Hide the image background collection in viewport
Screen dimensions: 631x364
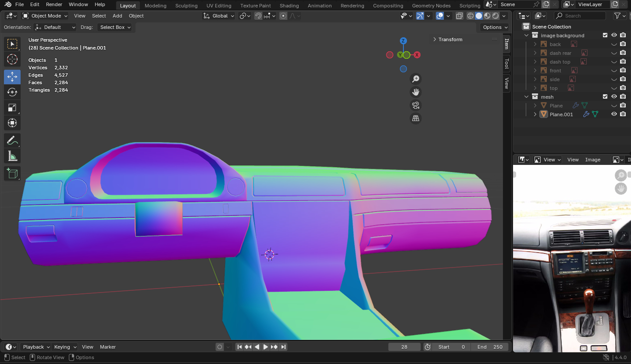pos(614,36)
